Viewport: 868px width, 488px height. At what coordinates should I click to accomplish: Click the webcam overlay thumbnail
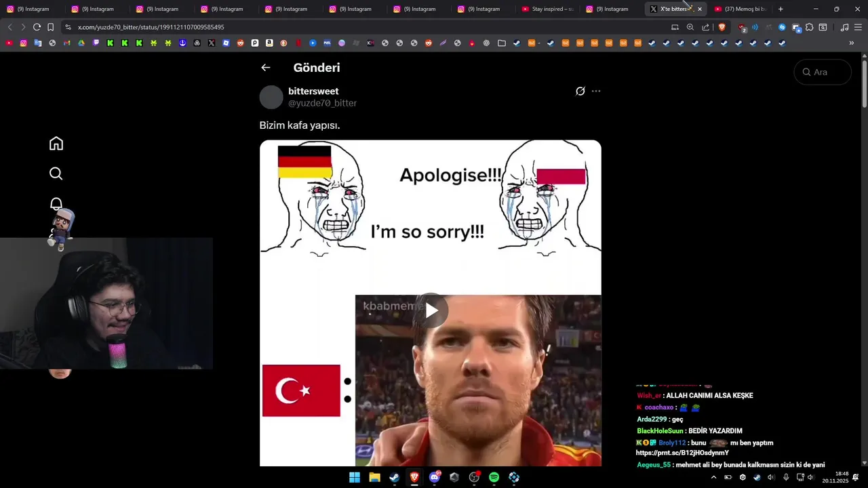pyautogui.click(x=106, y=304)
